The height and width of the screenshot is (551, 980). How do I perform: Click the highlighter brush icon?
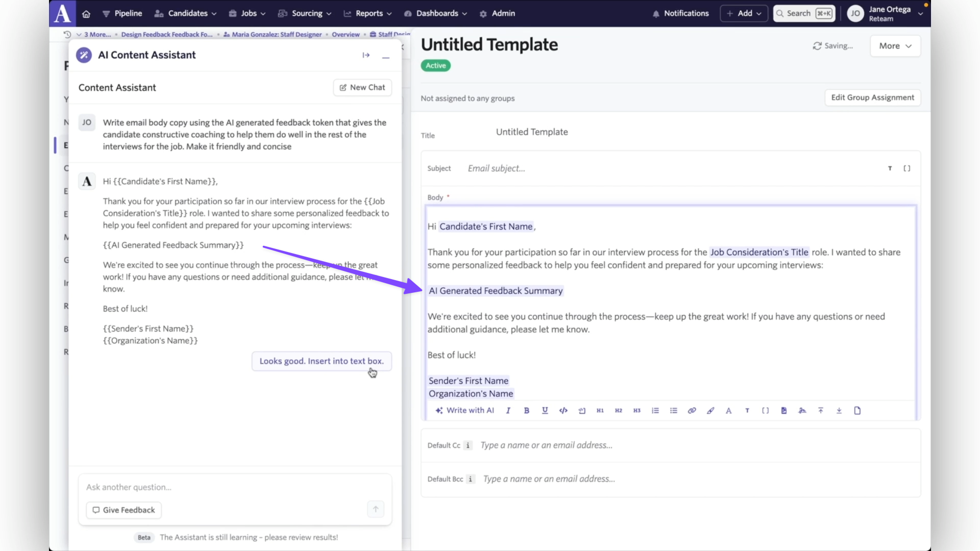pyautogui.click(x=710, y=410)
